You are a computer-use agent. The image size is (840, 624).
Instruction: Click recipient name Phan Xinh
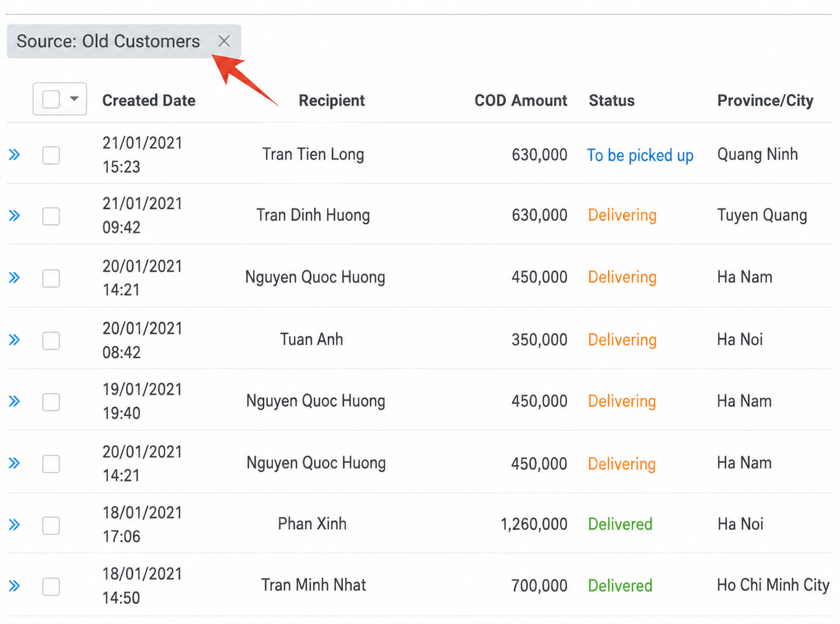(312, 524)
